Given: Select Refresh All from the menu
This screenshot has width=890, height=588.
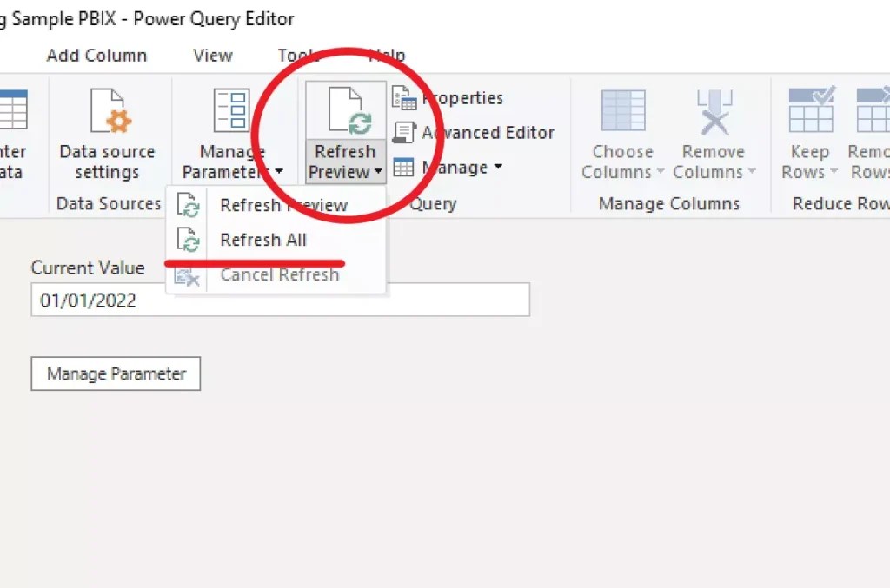Looking at the screenshot, I should [263, 240].
